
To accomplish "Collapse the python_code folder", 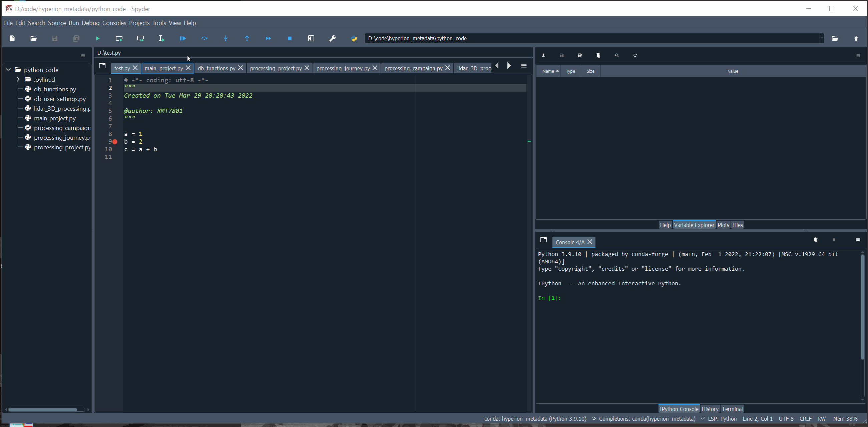I will pos(7,70).
